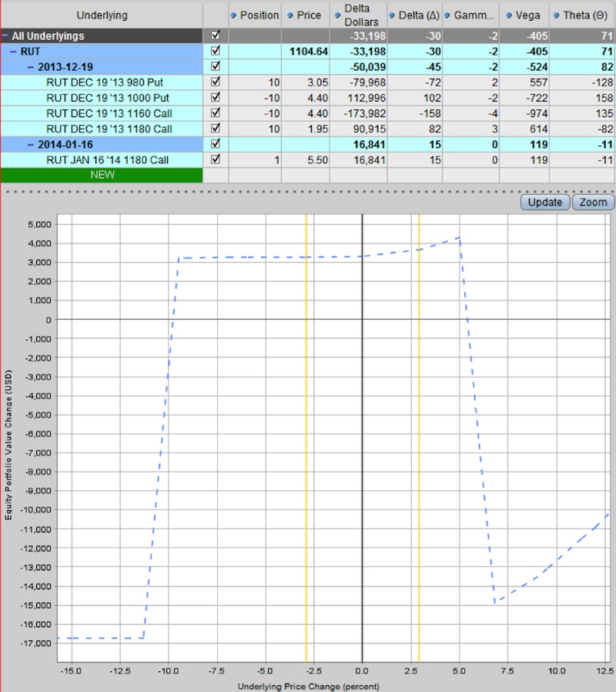Sort by the Underlying column header
The image size is (616, 692).
102,15
